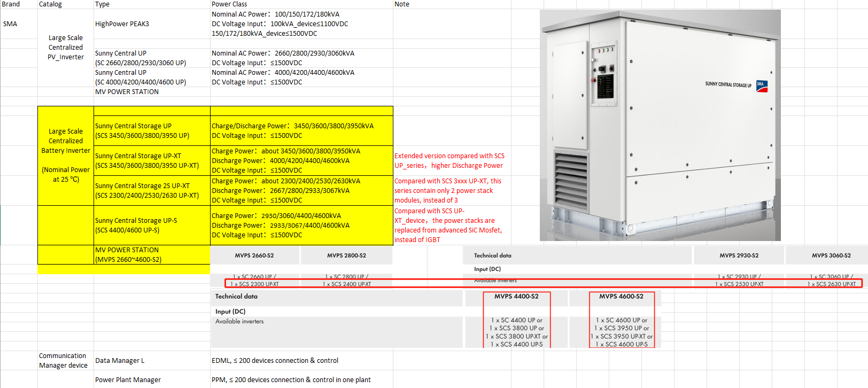Click '1 x SC 4600 UP or' line
Screen dimensions: 868x388
(622, 320)
